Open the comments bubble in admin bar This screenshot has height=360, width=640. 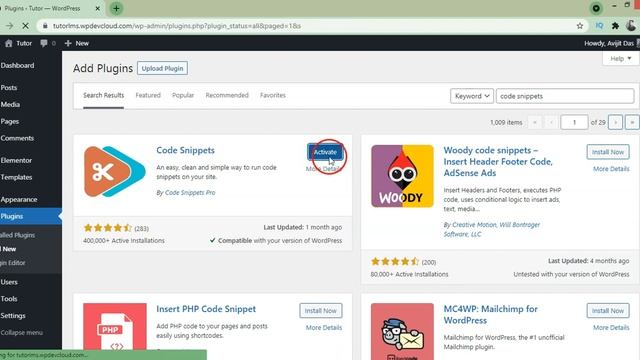click(x=44, y=43)
